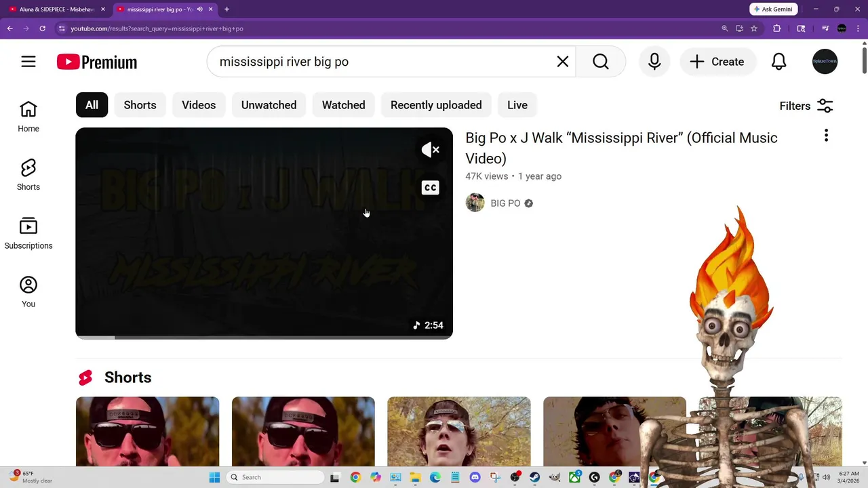Open the media control music-note icon
This screenshot has height=488, width=868.
pyautogui.click(x=825, y=28)
